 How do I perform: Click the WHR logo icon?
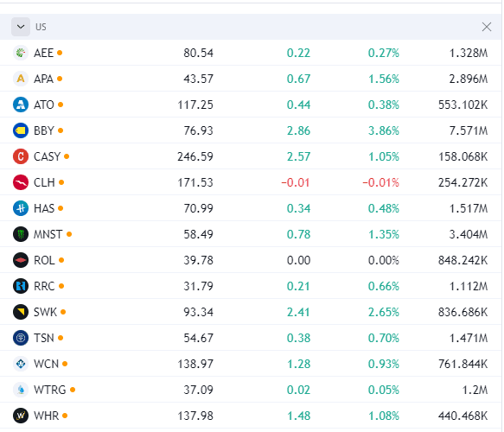[21, 416]
